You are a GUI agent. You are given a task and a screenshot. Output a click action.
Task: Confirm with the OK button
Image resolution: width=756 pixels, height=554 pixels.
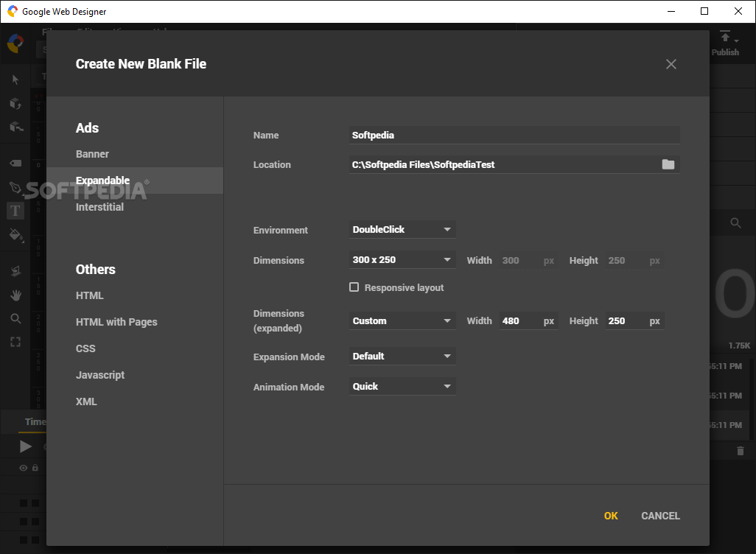click(611, 516)
